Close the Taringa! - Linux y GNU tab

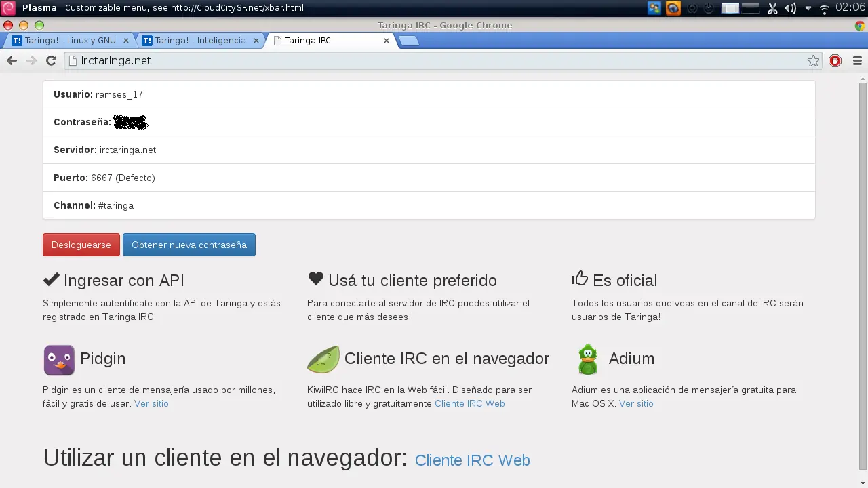125,41
